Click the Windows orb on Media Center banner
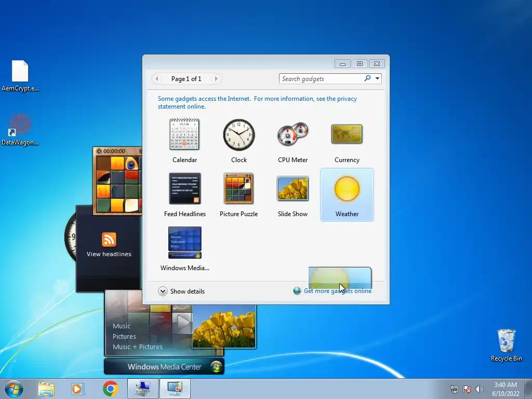 click(216, 366)
